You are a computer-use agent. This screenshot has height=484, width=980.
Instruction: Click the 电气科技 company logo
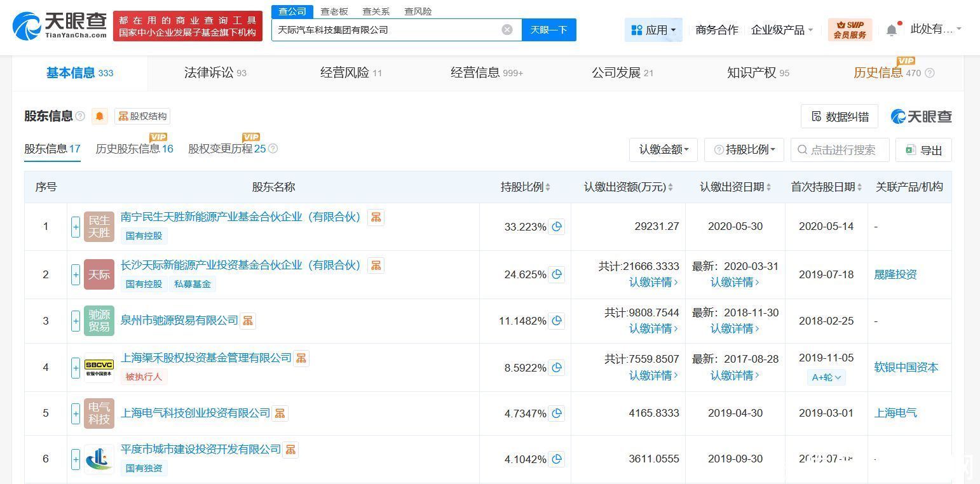pos(99,413)
